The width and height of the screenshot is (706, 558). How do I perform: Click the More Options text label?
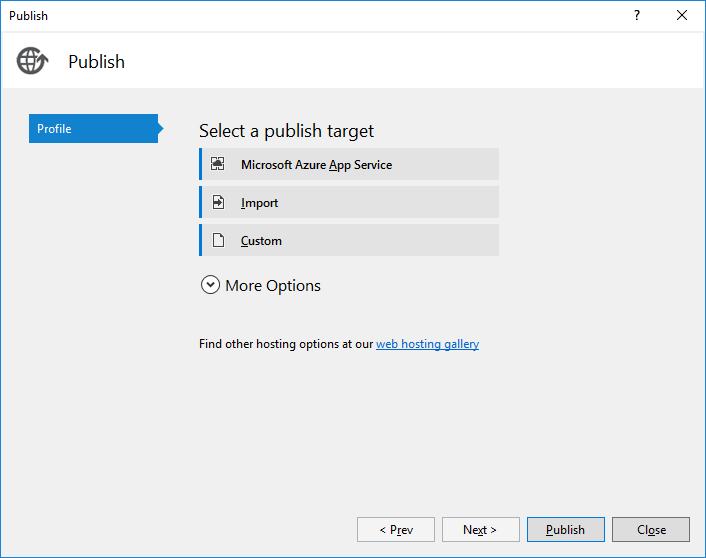[x=273, y=286]
